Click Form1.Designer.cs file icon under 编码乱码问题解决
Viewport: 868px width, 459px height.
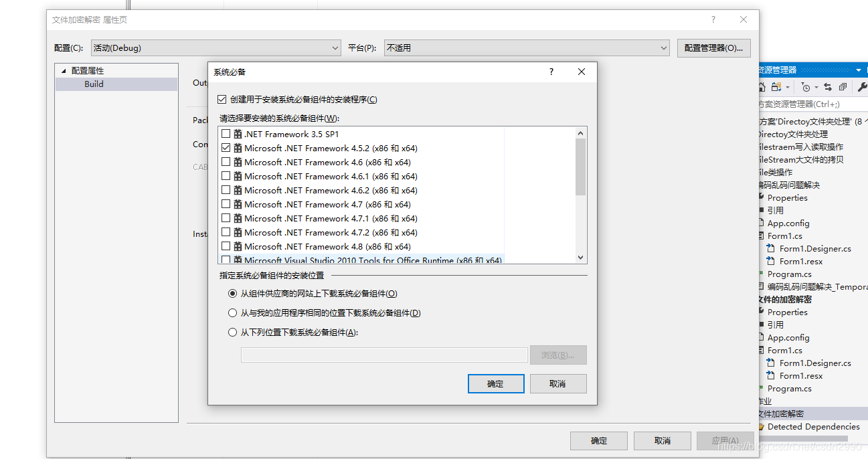coord(771,248)
